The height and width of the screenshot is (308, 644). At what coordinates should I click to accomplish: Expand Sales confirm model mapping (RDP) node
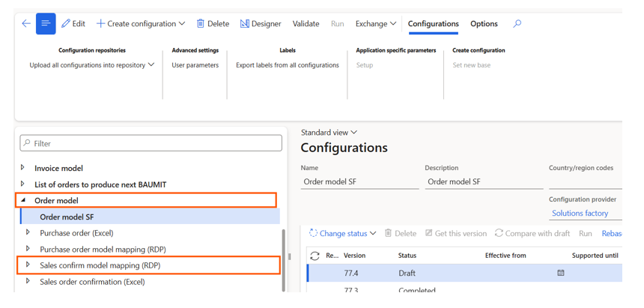(x=28, y=265)
